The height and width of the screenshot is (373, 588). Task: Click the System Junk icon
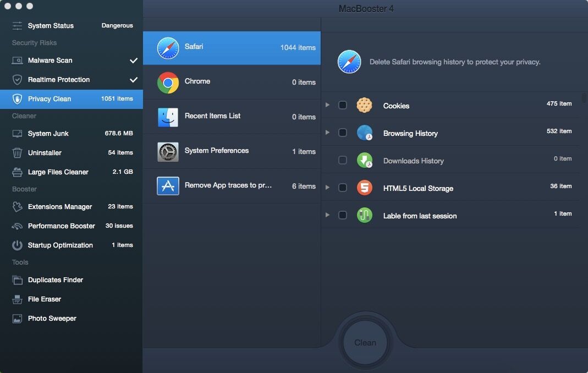[17, 134]
